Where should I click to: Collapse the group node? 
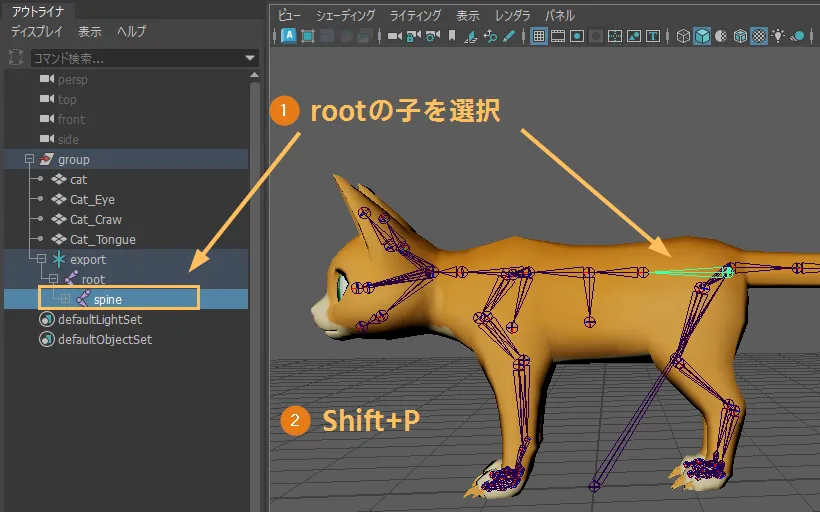29,159
